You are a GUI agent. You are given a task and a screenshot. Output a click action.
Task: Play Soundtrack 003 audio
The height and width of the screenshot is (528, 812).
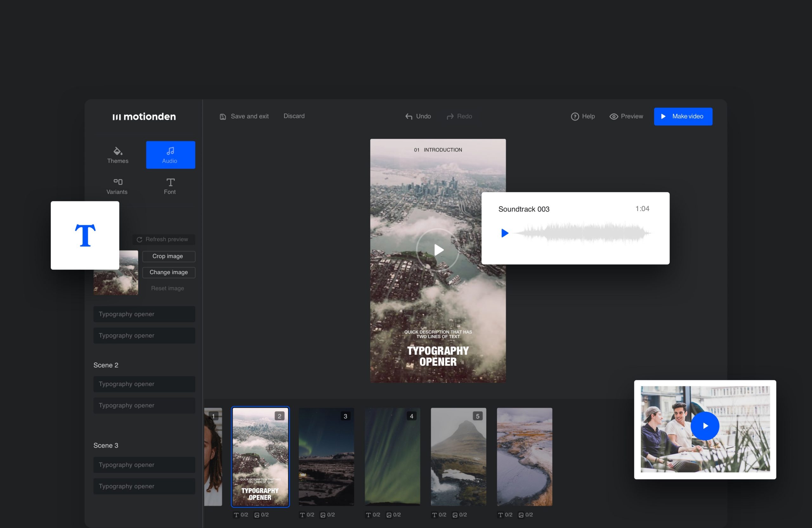(x=505, y=233)
